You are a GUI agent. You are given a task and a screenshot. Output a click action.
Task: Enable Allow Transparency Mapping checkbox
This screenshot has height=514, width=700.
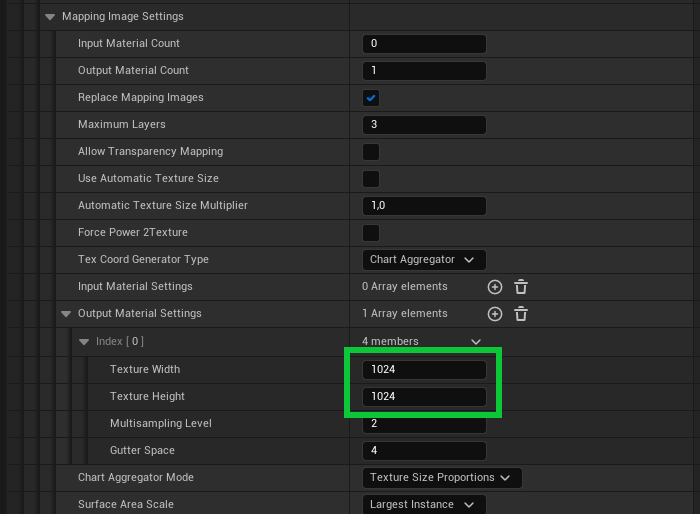point(371,152)
